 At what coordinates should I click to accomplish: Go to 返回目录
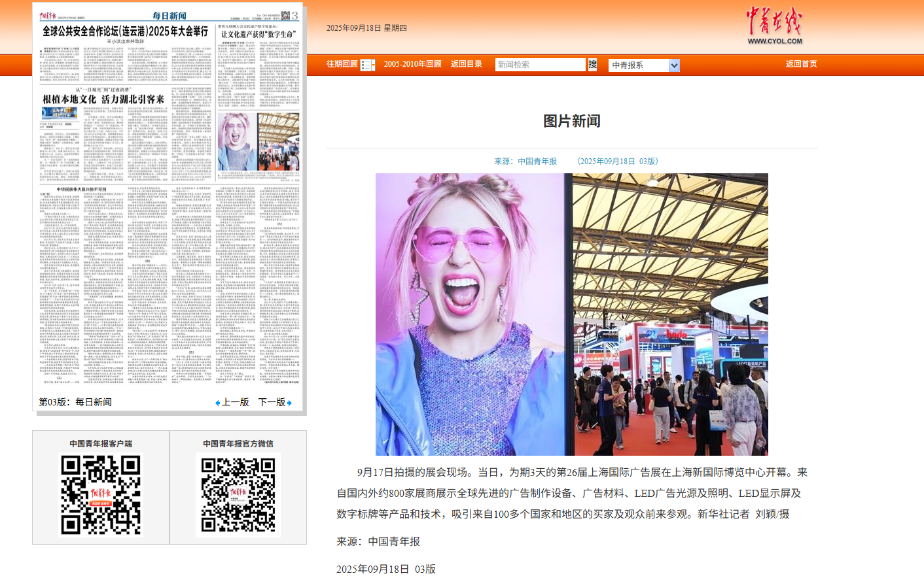pos(467,64)
